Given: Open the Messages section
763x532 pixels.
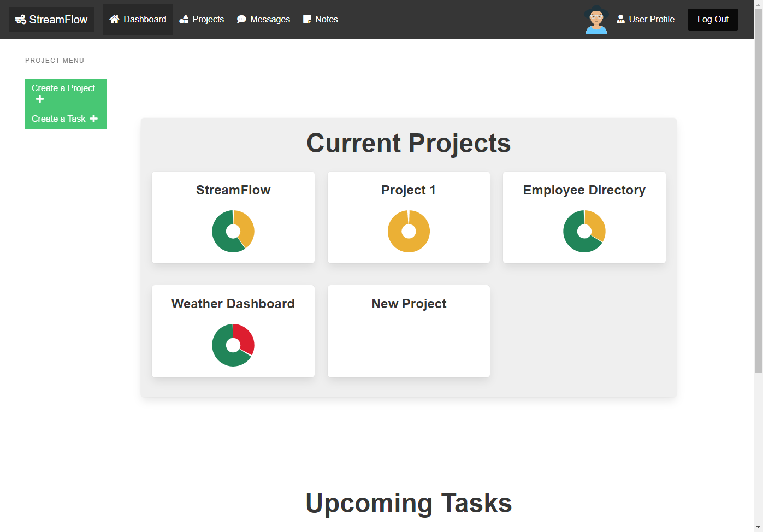Looking at the screenshot, I should tap(263, 20).
